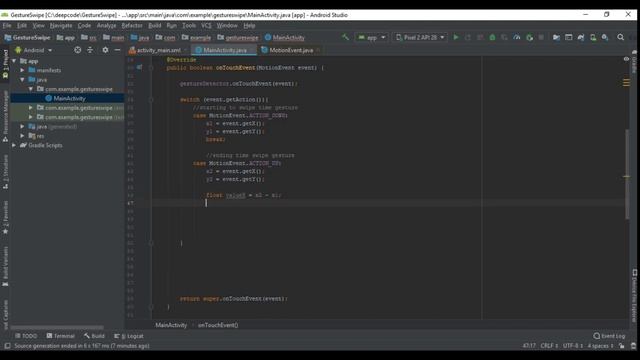The image size is (640, 360).
Task: Open the SDK Manager icon
Action: click(x=605, y=37)
